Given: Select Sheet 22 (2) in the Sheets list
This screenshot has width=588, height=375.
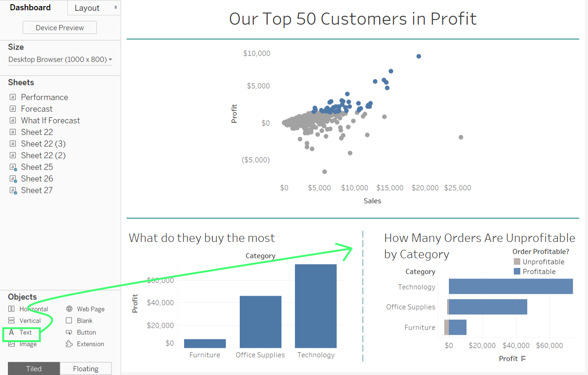Looking at the screenshot, I should tap(43, 155).
